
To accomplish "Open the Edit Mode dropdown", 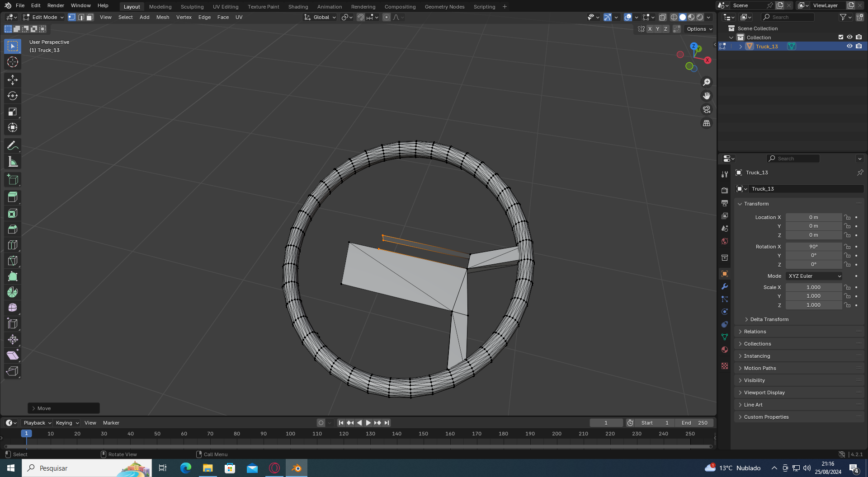I will pos(43,17).
